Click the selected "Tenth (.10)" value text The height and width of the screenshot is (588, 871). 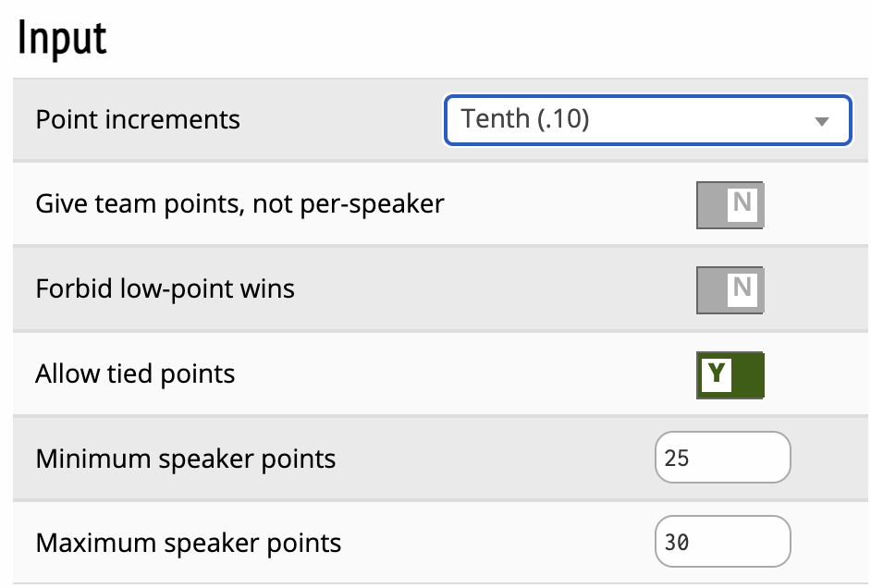click(525, 119)
